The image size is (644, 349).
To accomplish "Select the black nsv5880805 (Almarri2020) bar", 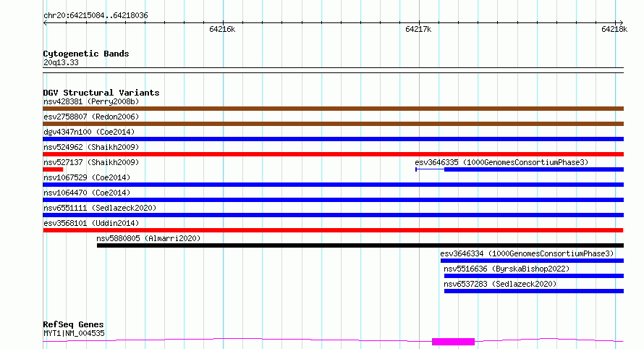I will click(x=360, y=245).
